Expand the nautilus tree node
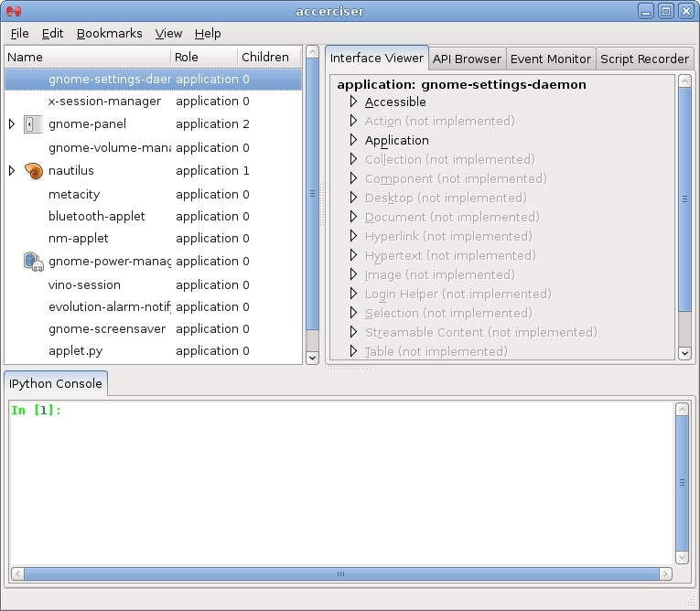 coord(12,171)
